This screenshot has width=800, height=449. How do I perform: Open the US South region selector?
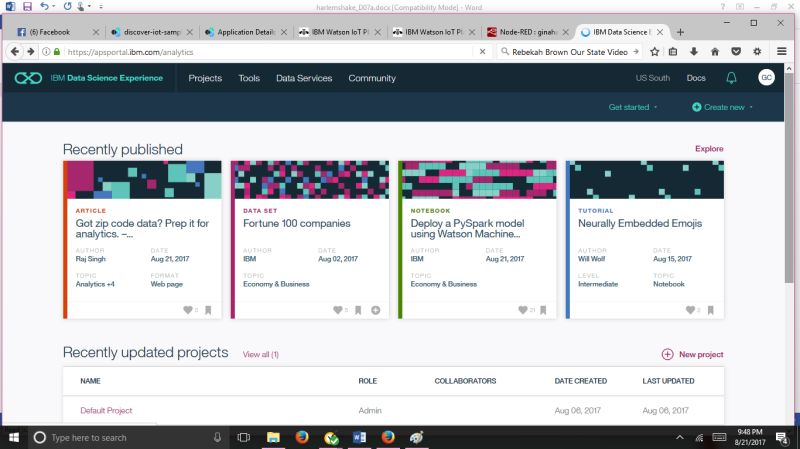[x=653, y=78]
